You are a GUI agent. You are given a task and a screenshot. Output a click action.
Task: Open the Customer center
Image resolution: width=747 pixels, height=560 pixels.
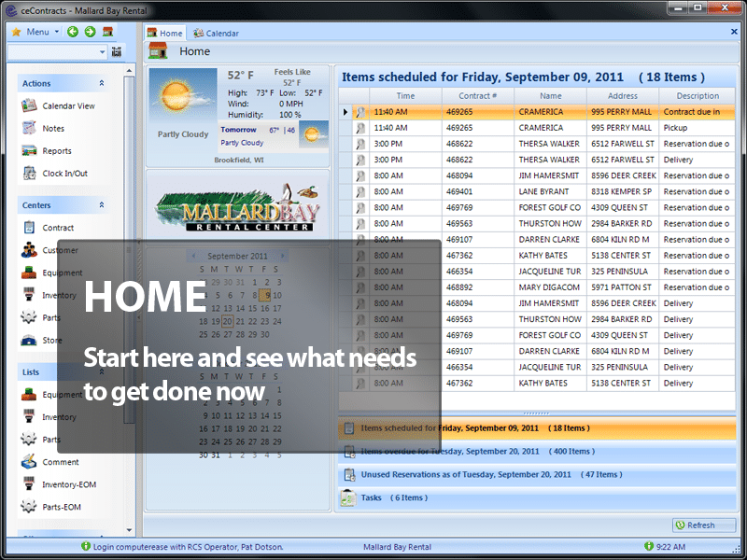(x=49, y=250)
